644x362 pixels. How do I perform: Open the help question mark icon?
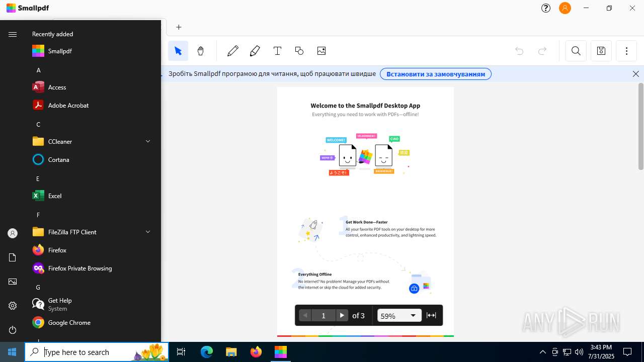pyautogui.click(x=546, y=8)
